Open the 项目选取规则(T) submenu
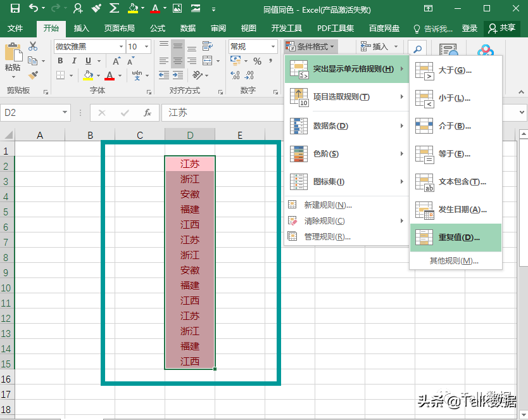Image resolution: width=528 pixels, height=420 pixels. (x=347, y=97)
